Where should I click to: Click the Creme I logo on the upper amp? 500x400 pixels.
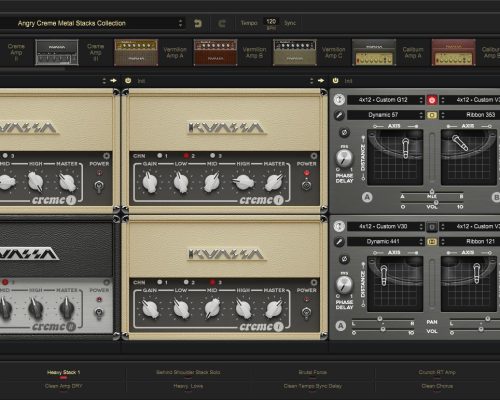pos(261,200)
